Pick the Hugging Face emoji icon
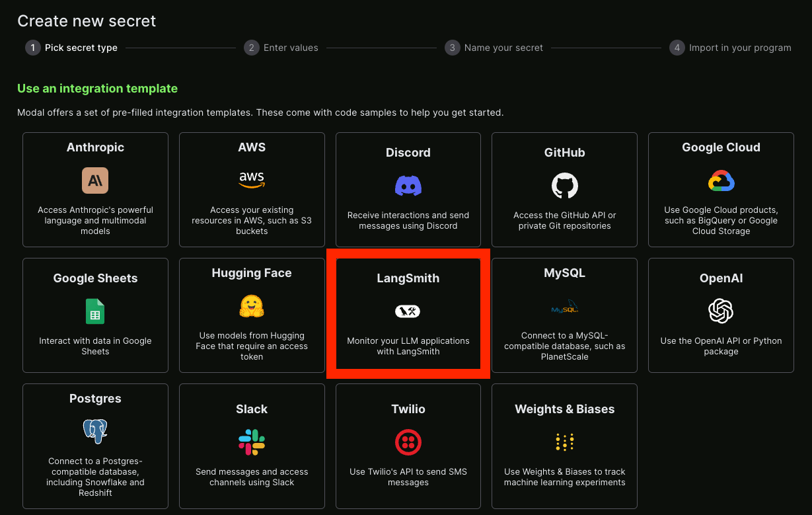 (x=252, y=306)
